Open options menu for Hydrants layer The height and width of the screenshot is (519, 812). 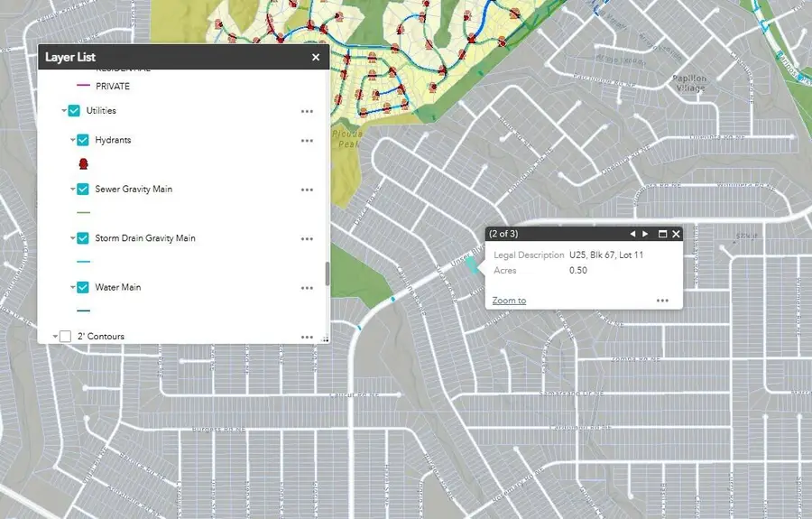point(307,141)
